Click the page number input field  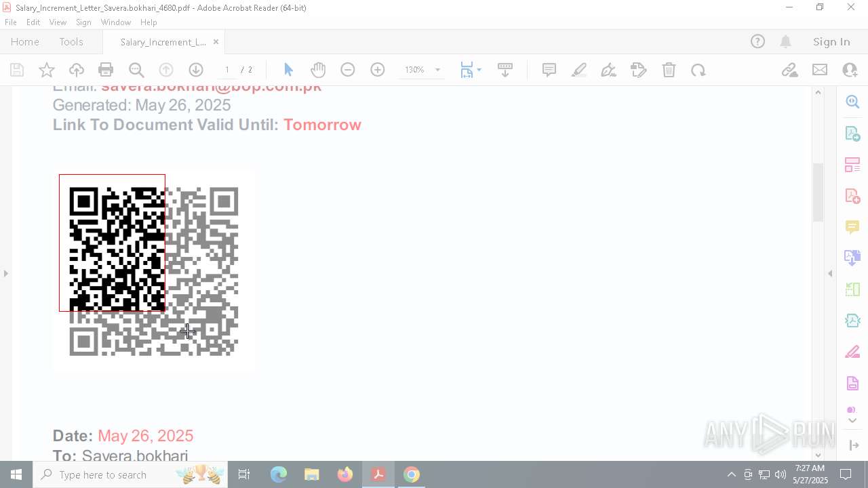226,70
